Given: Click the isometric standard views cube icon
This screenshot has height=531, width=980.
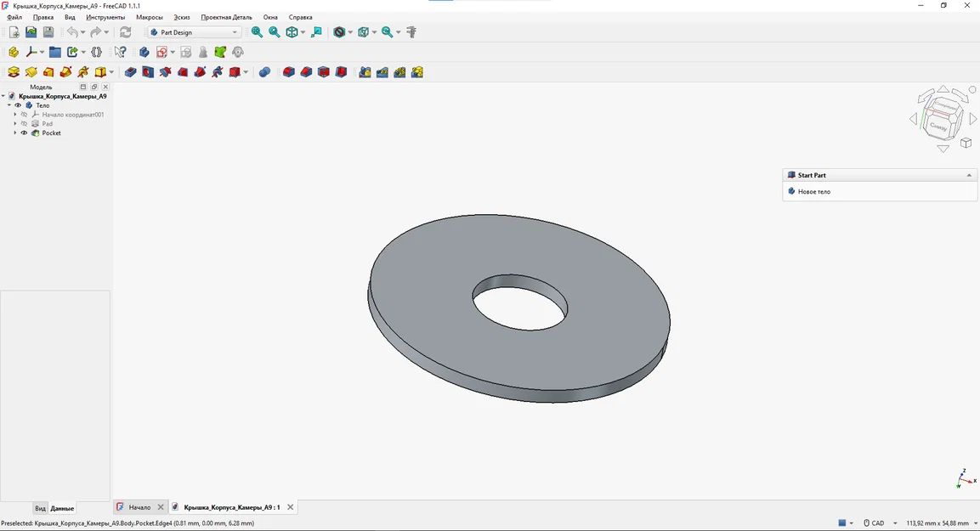Looking at the screenshot, I should pos(292,32).
